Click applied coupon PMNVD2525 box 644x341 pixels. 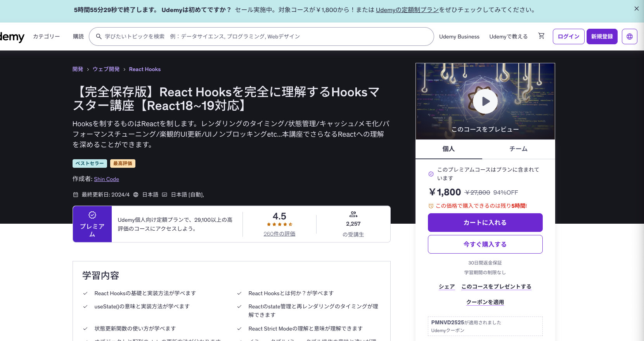tap(485, 326)
